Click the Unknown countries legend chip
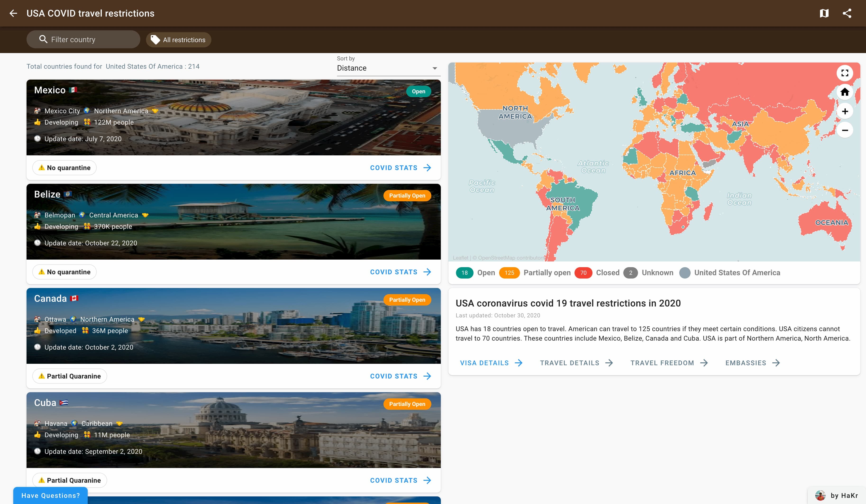Viewport: 866px width, 504px height. pos(630,273)
